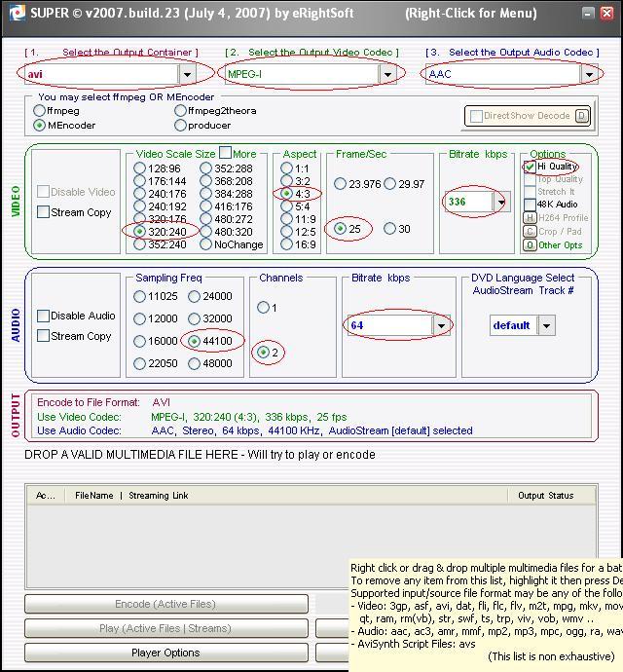Select 16:9 aspect ratio
This screenshot has width=623, height=672.
[x=286, y=244]
